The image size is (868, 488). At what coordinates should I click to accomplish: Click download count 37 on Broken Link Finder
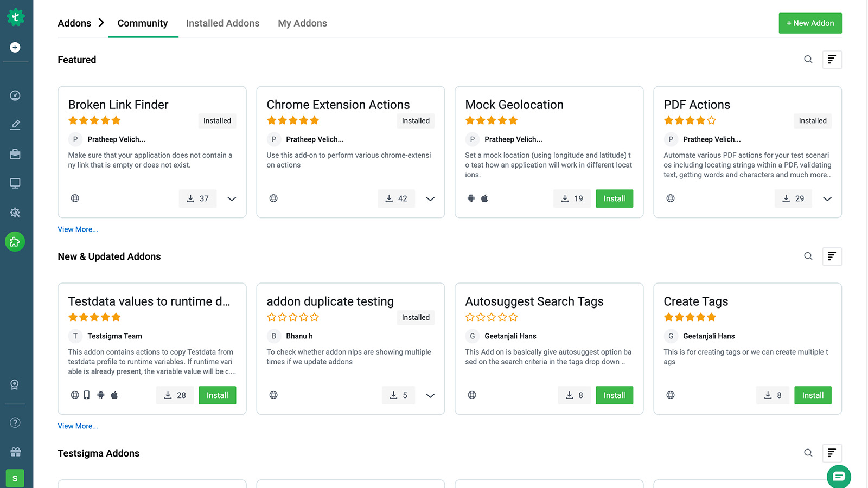[x=197, y=198]
